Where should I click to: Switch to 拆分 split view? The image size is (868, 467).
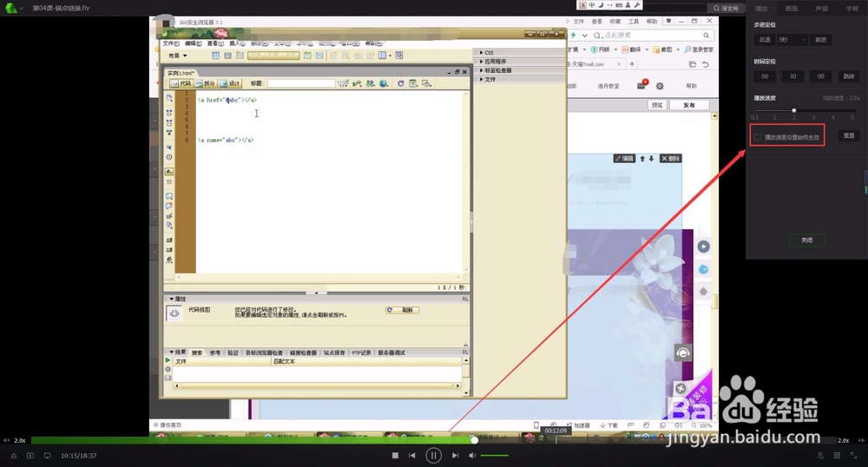[x=205, y=83]
